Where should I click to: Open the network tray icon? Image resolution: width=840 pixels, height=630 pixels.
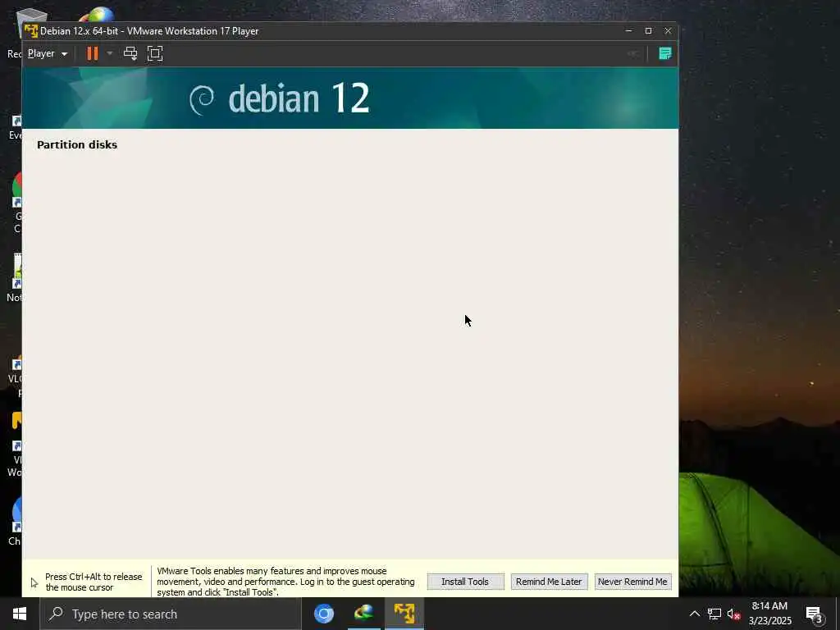tap(714, 614)
